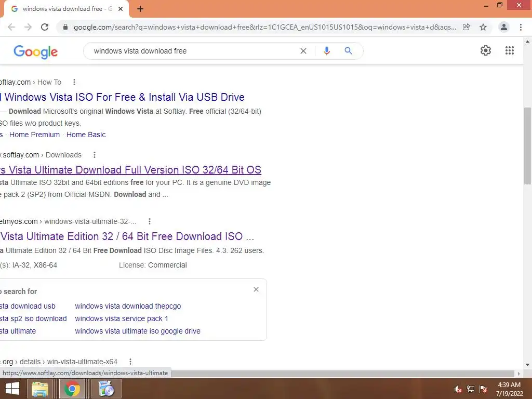Click the getmyos.com windows-vista-ultimate-32 breadcrumb

pos(68,221)
